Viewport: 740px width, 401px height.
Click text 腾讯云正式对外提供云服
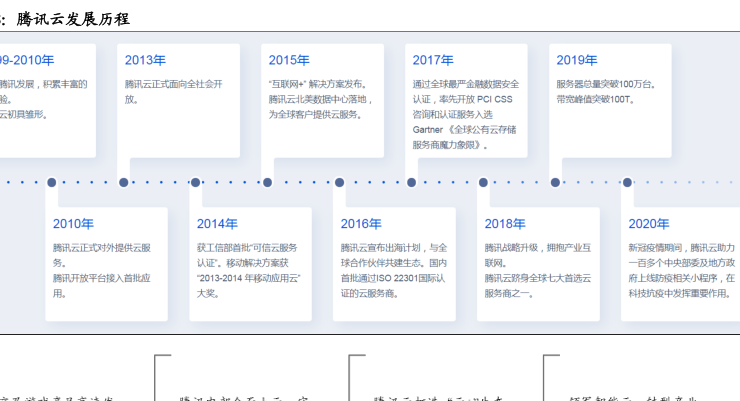coord(102,248)
